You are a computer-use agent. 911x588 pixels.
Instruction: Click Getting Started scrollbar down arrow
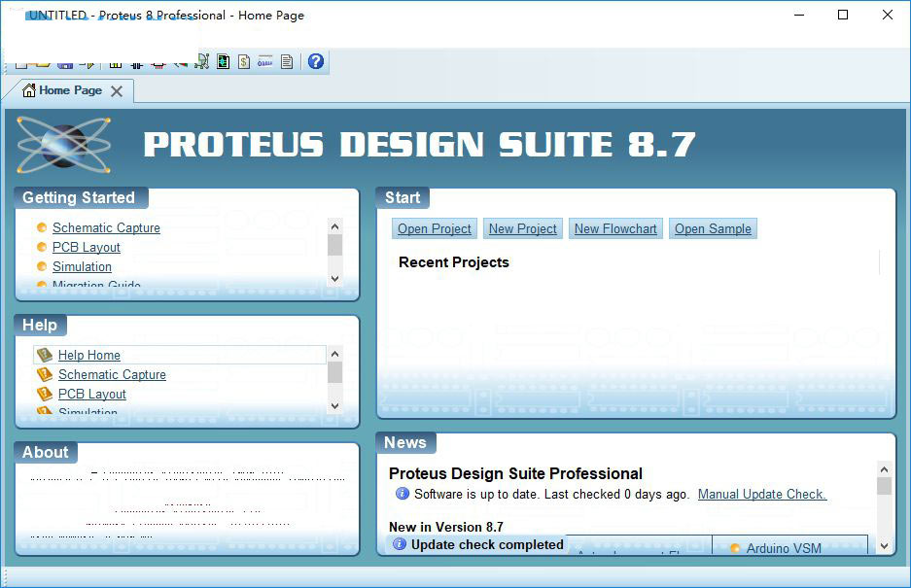point(334,278)
